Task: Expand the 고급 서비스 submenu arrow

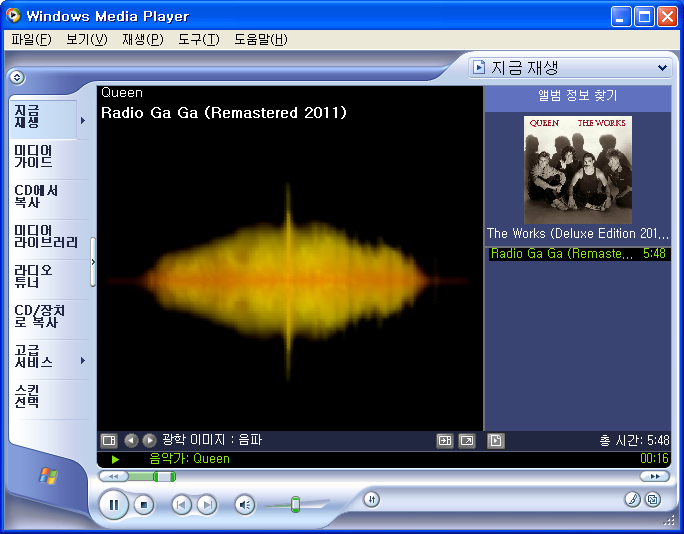Action: coord(83,360)
